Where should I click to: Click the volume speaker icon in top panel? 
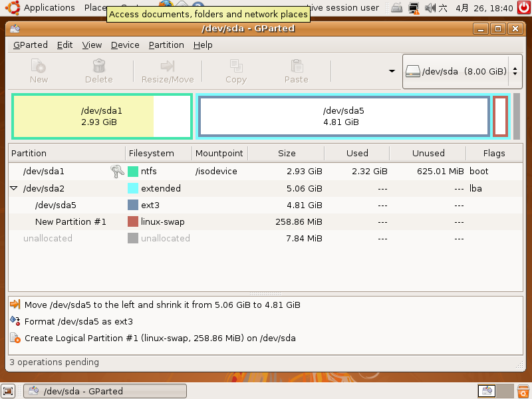point(430,7)
